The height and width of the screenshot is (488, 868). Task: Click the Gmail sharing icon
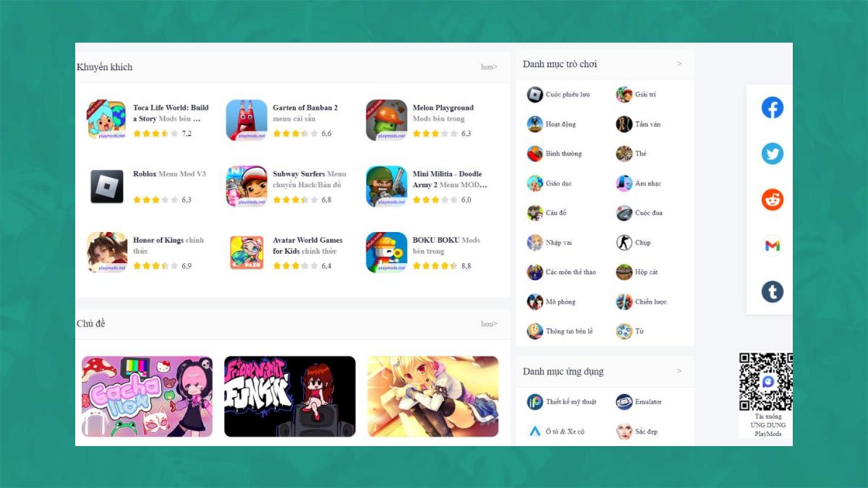point(772,246)
